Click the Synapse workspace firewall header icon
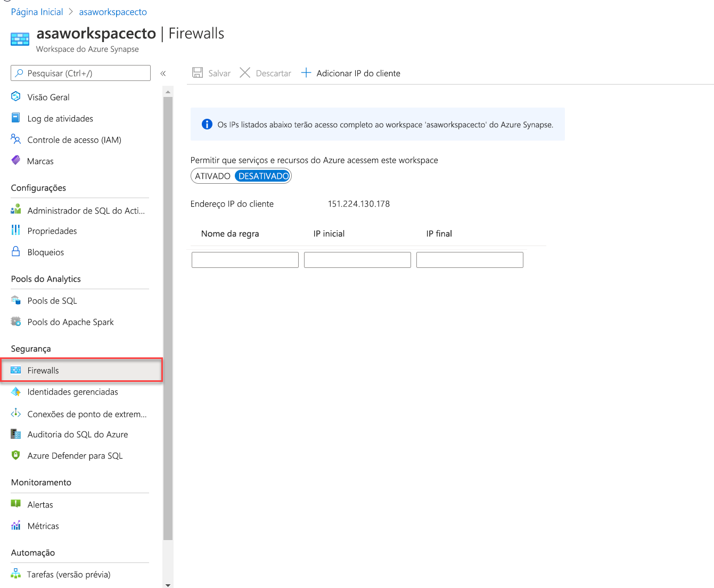 coord(20,39)
